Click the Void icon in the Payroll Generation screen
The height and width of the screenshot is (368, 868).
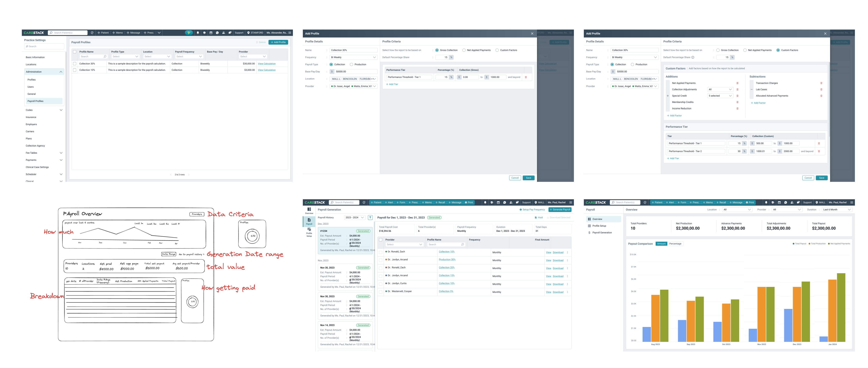(536, 217)
